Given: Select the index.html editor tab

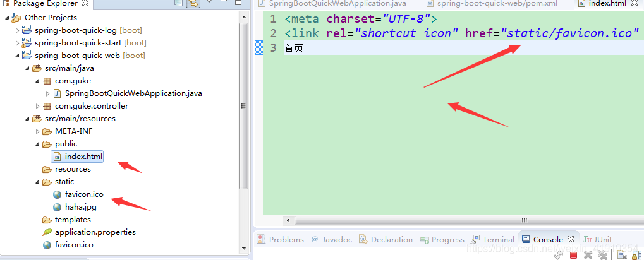Looking at the screenshot, I should [607, 4].
